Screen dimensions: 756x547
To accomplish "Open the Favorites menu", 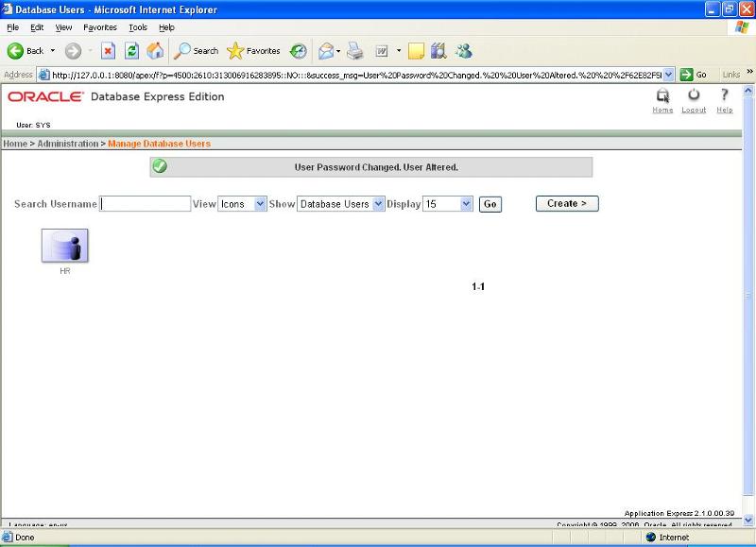I will [100, 27].
